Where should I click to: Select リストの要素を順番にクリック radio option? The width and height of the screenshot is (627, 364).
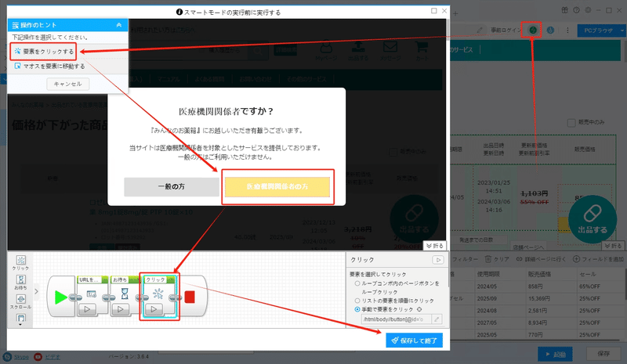pos(357,301)
